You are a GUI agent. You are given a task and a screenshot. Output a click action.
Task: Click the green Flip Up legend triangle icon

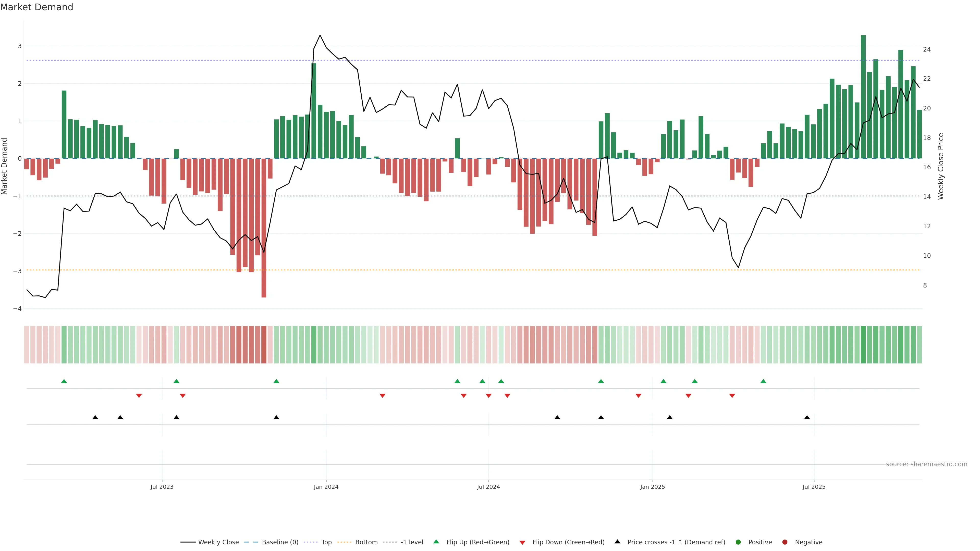click(x=436, y=542)
